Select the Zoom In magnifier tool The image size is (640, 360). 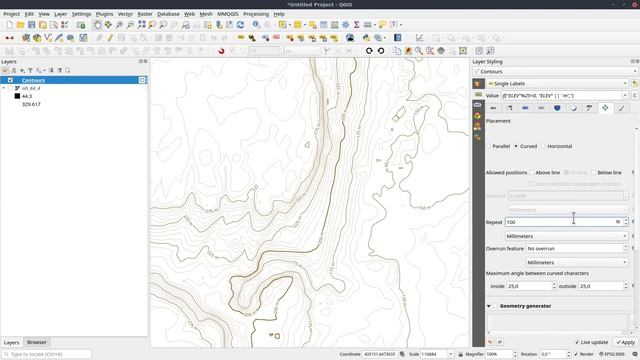coord(119,25)
